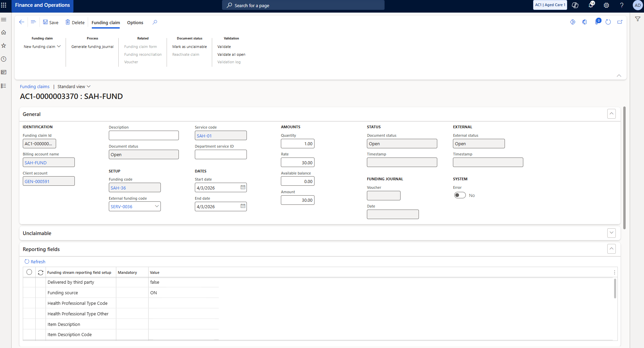644x348 pixels.
Task: Select Funding source row
Action: point(121,293)
